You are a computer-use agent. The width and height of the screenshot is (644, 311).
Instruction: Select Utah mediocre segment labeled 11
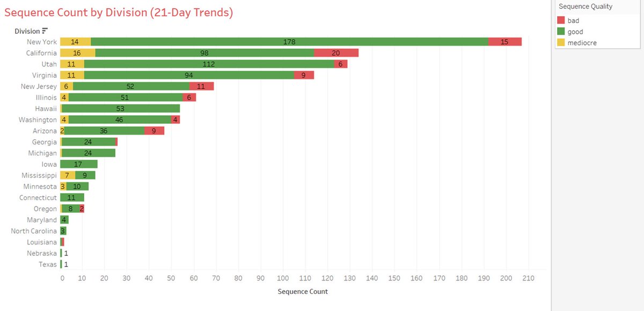click(x=72, y=64)
